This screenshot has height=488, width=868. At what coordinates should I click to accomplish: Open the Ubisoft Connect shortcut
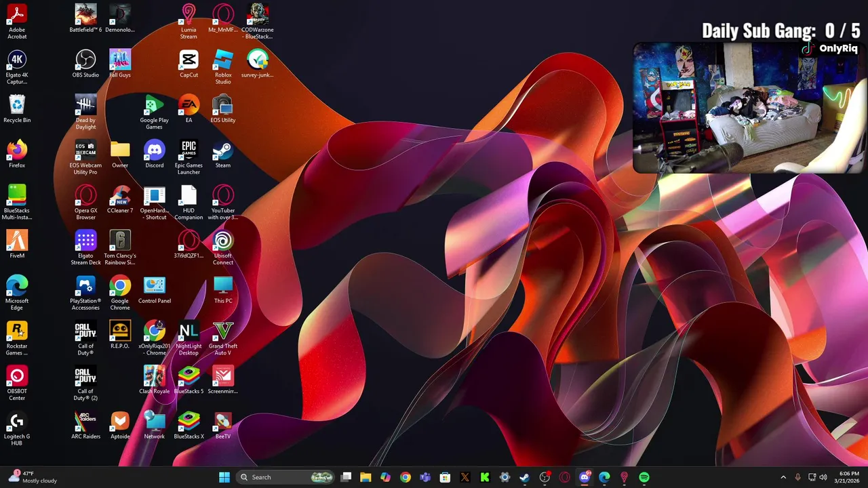[223, 248]
